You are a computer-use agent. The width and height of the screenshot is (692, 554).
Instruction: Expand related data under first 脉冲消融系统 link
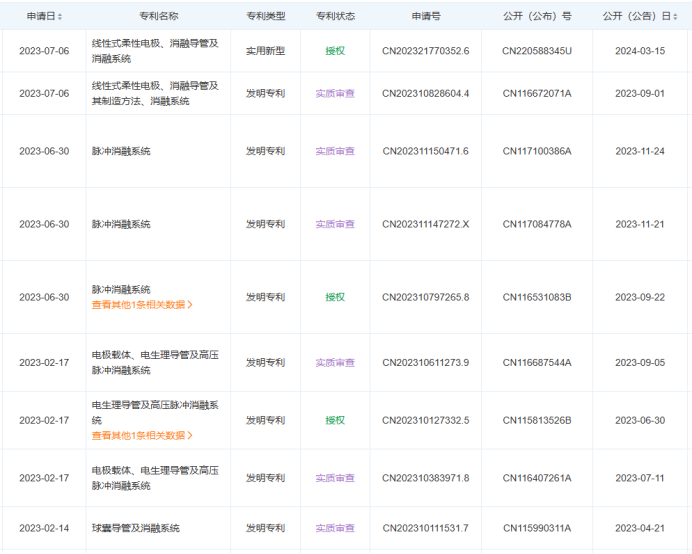click(142, 305)
